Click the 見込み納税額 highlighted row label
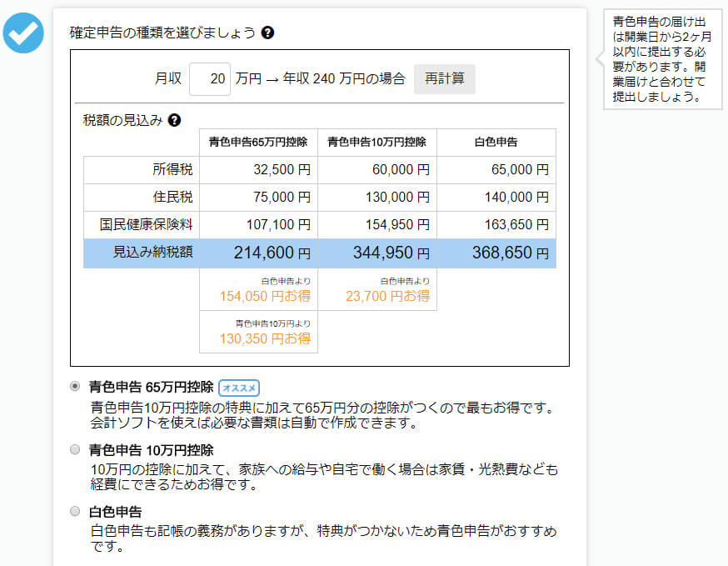 pyautogui.click(x=152, y=253)
